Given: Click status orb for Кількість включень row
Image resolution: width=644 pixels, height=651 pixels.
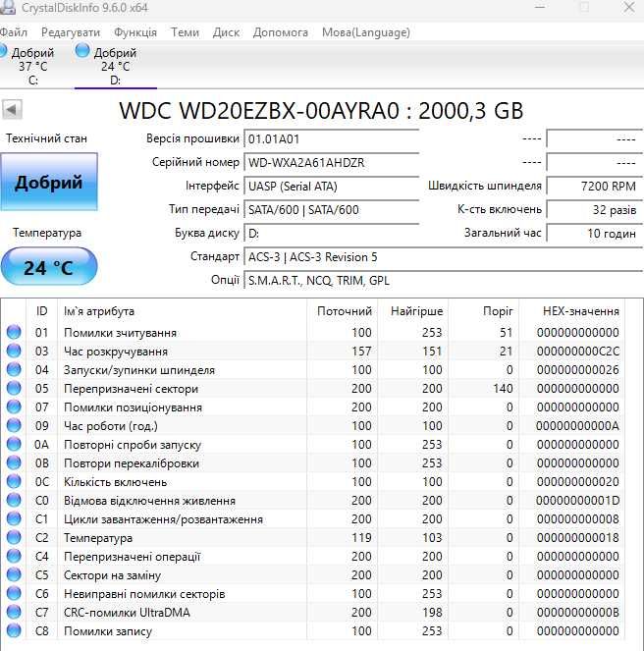Looking at the screenshot, I should click(14, 481).
